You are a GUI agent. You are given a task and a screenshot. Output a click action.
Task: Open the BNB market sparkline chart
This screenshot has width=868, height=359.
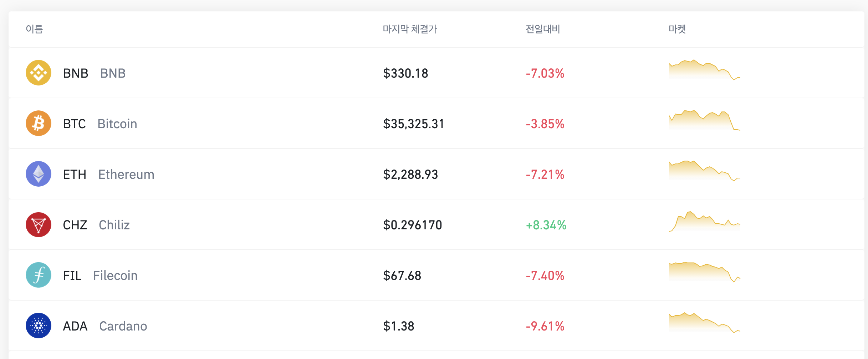705,70
